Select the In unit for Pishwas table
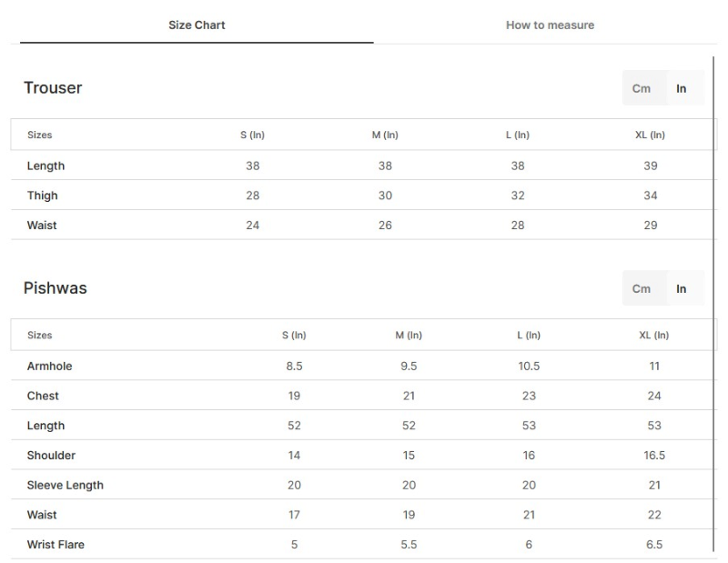The height and width of the screenshot is (563, 728). (x=682, y=288)
